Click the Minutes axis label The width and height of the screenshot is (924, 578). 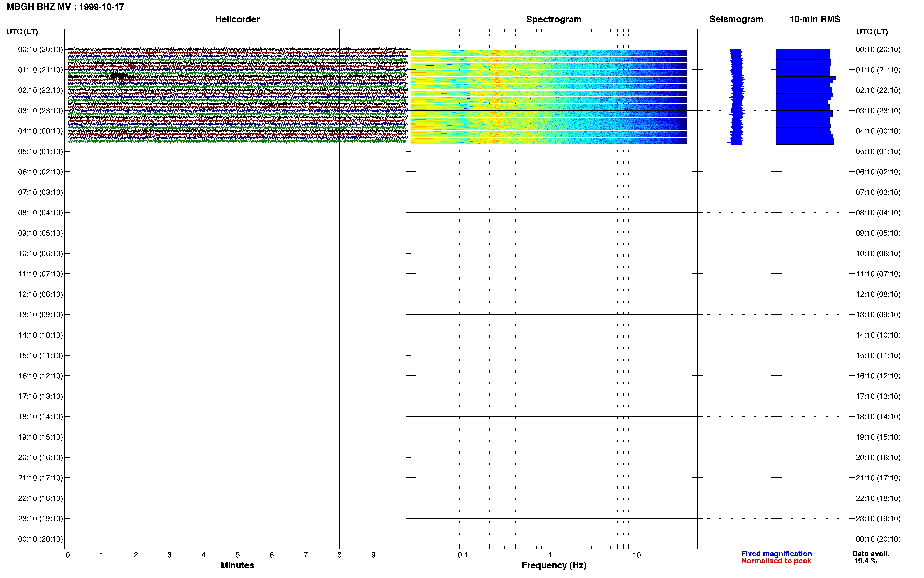coord(237,565)
